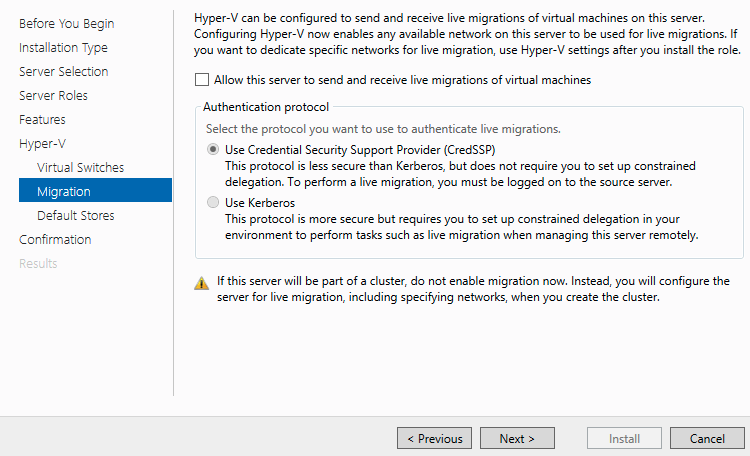The image size is (750, 456).
Task: Open the Server Roles step
Action: pos(53,95)
